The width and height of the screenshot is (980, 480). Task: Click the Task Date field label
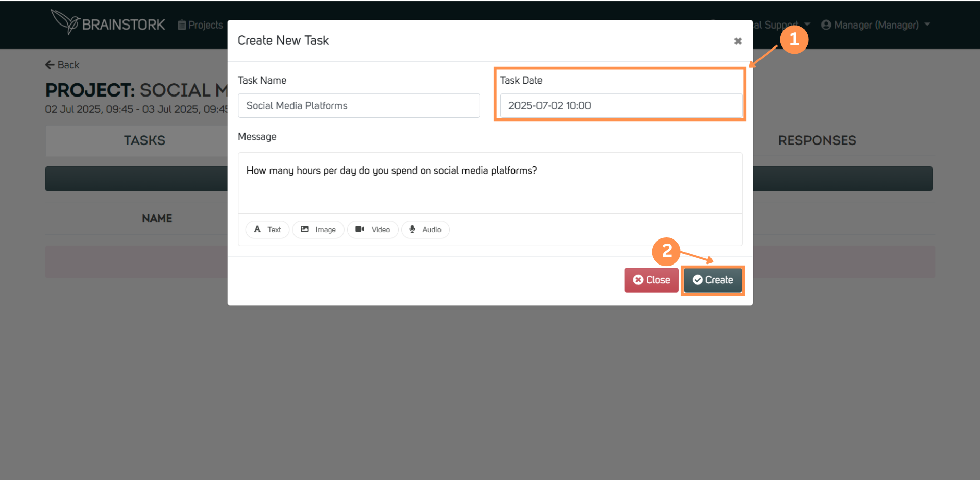(521, 80)
